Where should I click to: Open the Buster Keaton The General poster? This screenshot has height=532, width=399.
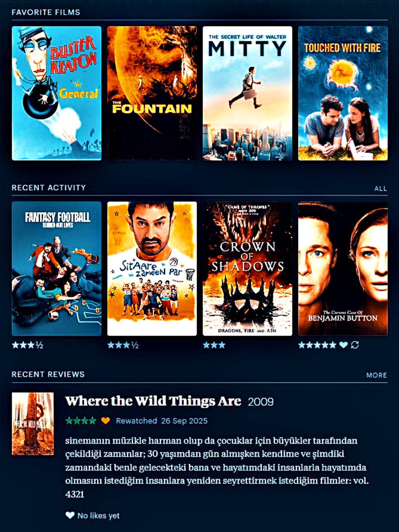click(56, 93)
